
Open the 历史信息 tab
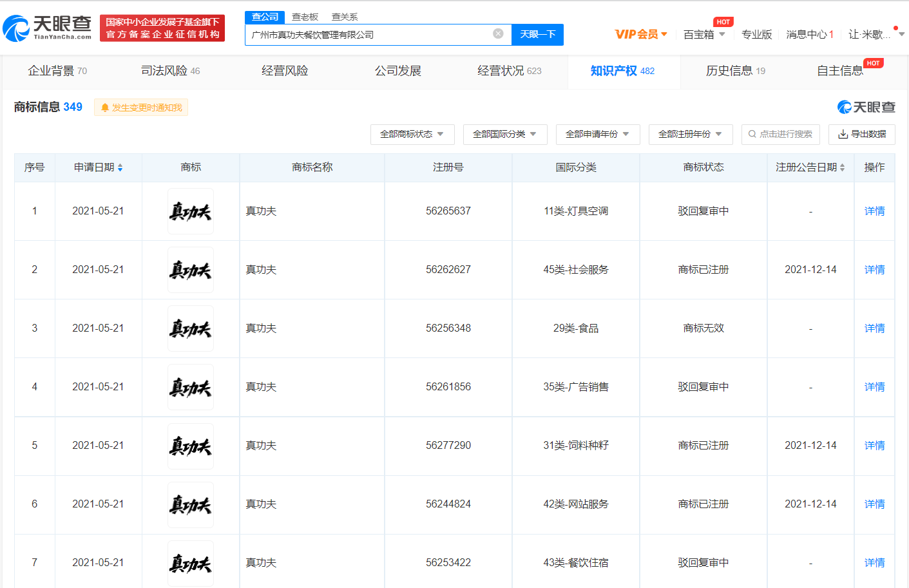pos(736,71)
